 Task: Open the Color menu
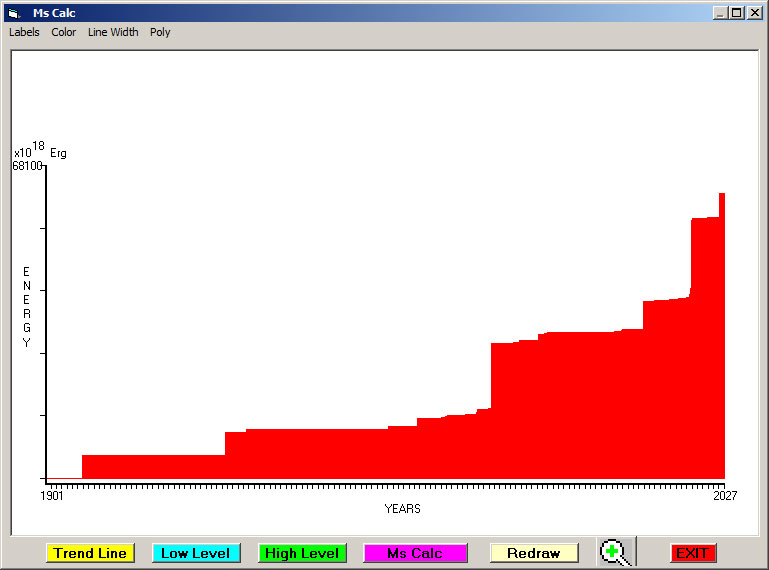(64, 32)
